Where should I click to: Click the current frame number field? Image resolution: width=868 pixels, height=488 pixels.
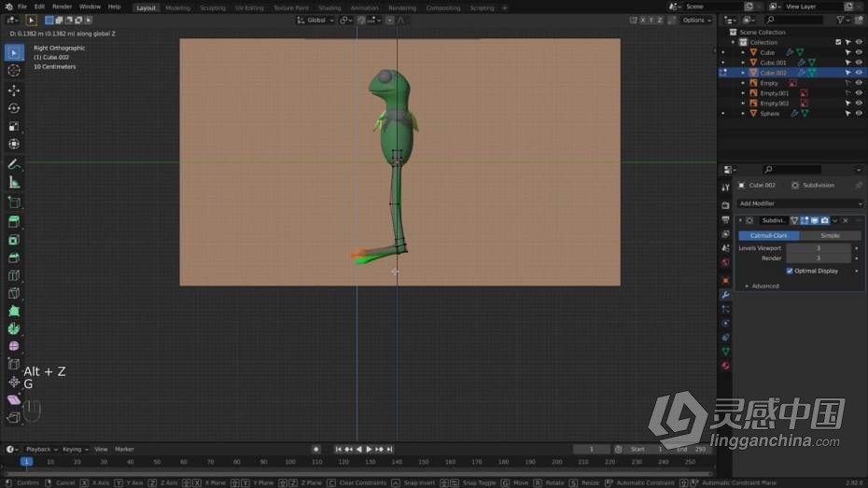(x=591, y=449)
